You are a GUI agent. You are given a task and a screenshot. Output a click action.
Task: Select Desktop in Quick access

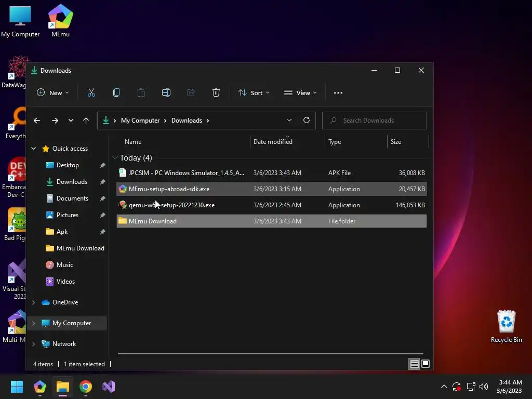pos(68,165)
